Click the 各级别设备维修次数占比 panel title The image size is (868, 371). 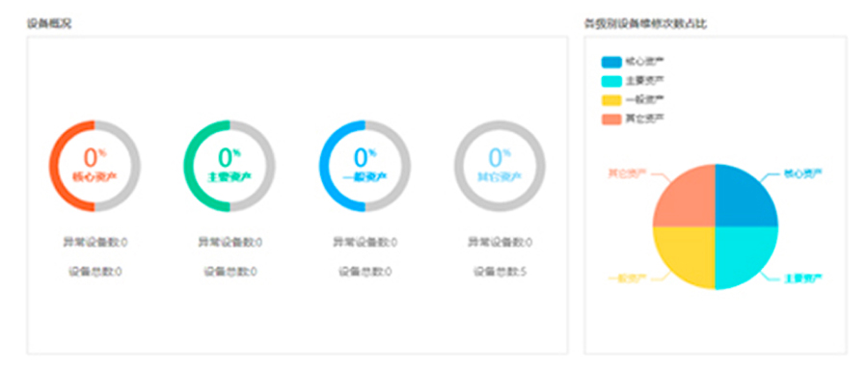point(645,24)
